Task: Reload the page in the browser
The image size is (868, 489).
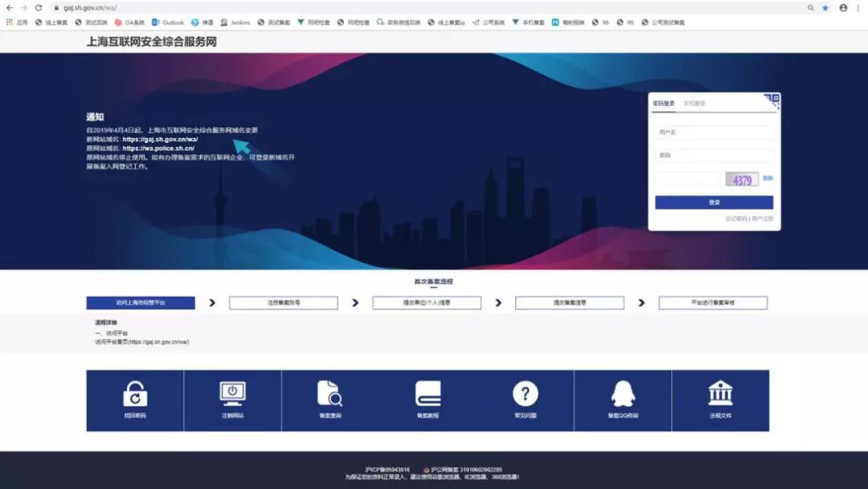Action: [x=39, y=8]
